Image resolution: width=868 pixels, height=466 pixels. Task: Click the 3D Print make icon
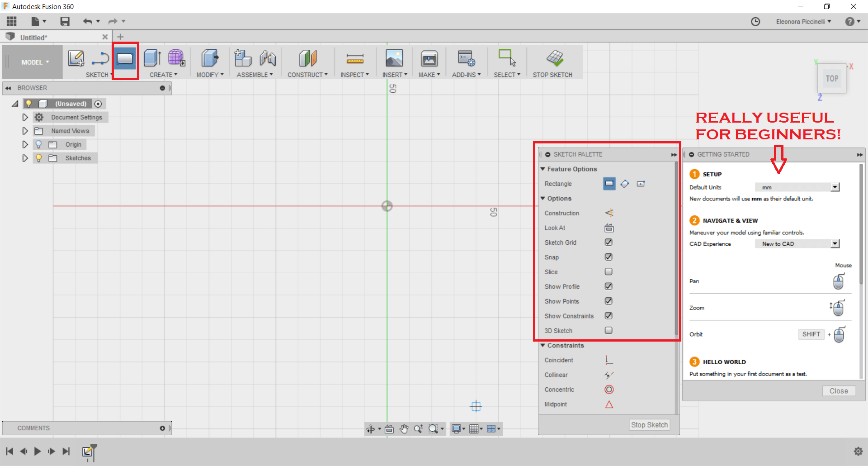coord(429,58)
